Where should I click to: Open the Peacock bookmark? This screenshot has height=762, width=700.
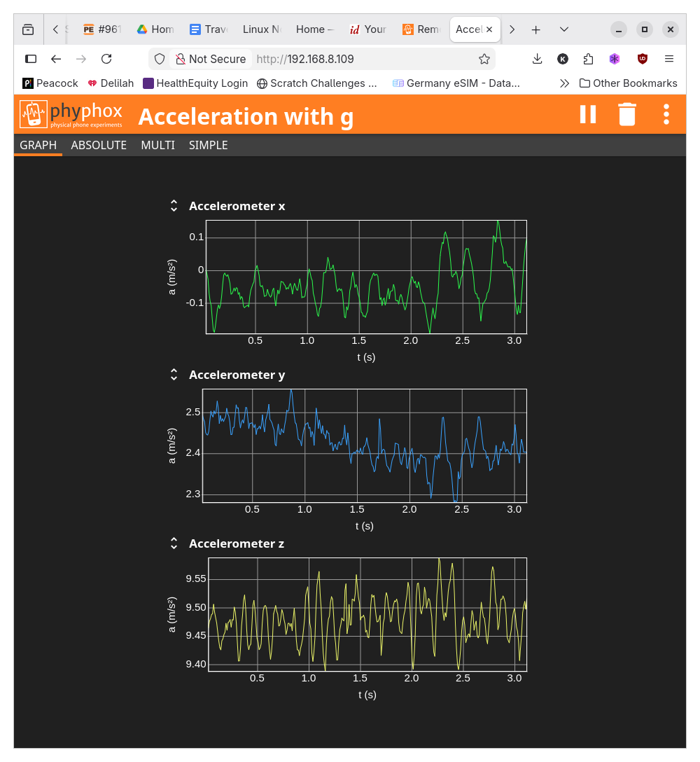coord(50,83)
